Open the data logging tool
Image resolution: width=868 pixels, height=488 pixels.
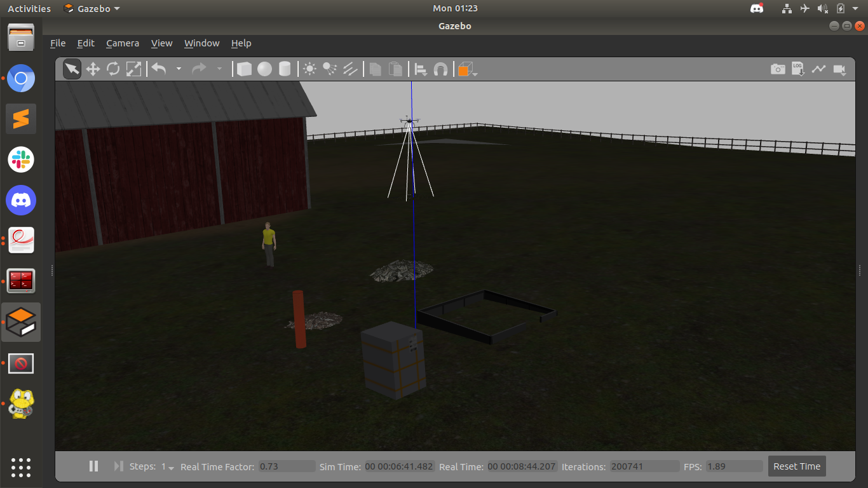coord(798,69)
